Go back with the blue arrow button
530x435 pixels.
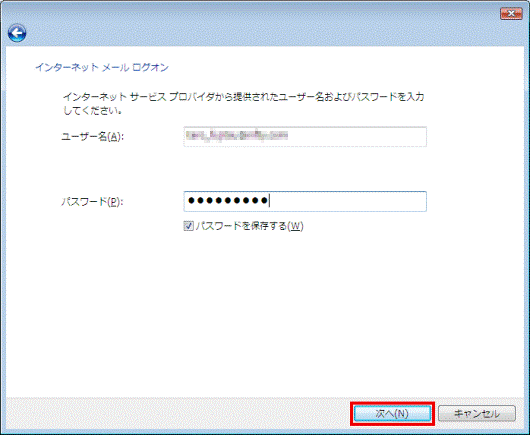17,33
